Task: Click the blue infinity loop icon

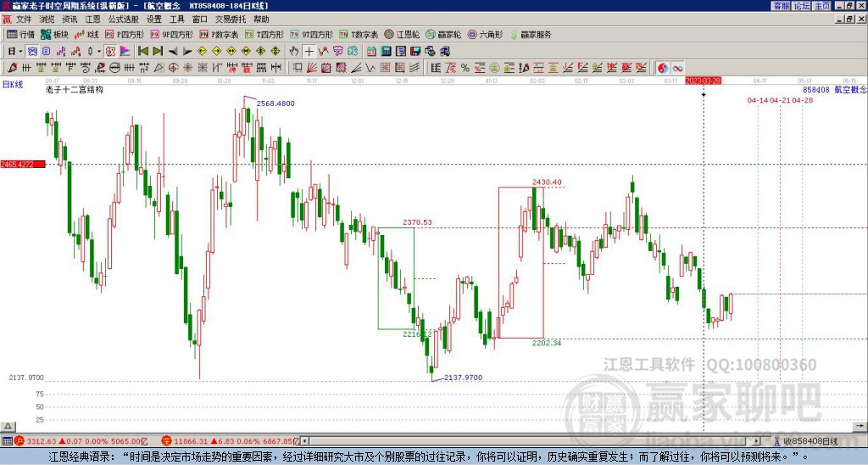Action: tap(677, 68)
